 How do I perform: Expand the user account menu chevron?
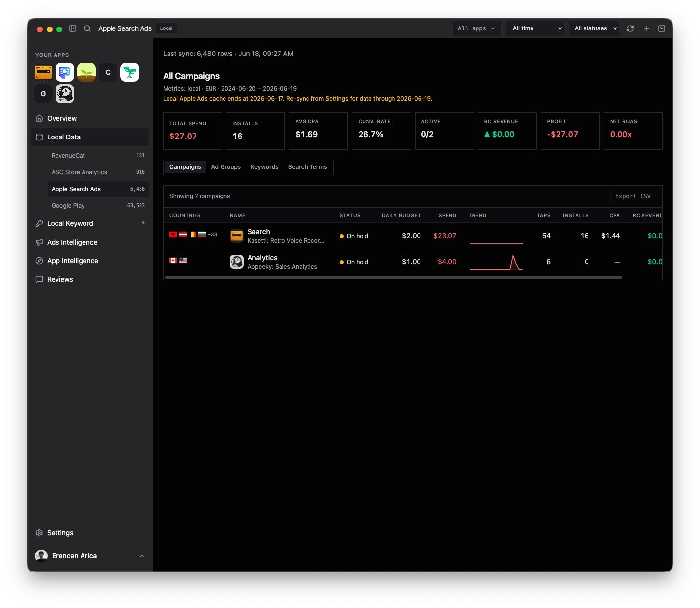tap(142, 556)
